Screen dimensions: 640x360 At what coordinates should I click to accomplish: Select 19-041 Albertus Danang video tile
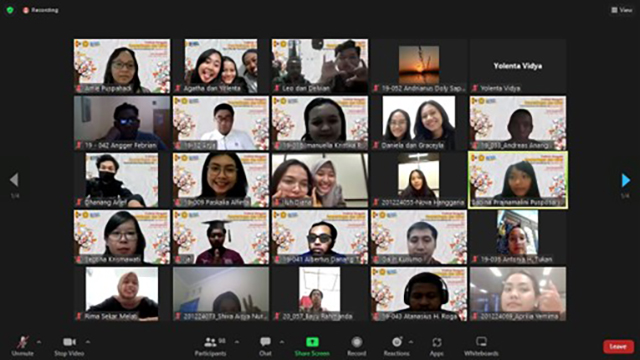[320, 237]
